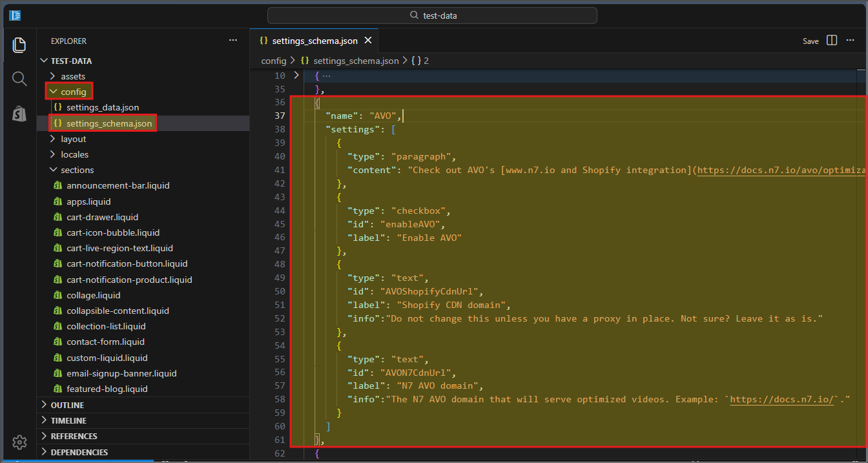Image resolution: width=868 pixels, height=463 pixels.
Task: Open announcement-bar.liquid file
Action: (x=143, y=185)
